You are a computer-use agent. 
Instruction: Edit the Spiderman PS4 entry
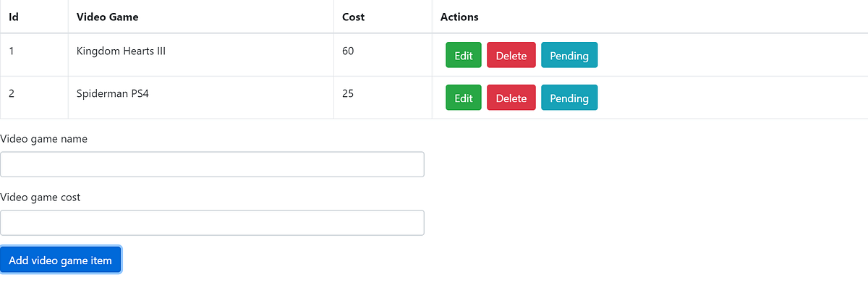click(x=464, y=98)
